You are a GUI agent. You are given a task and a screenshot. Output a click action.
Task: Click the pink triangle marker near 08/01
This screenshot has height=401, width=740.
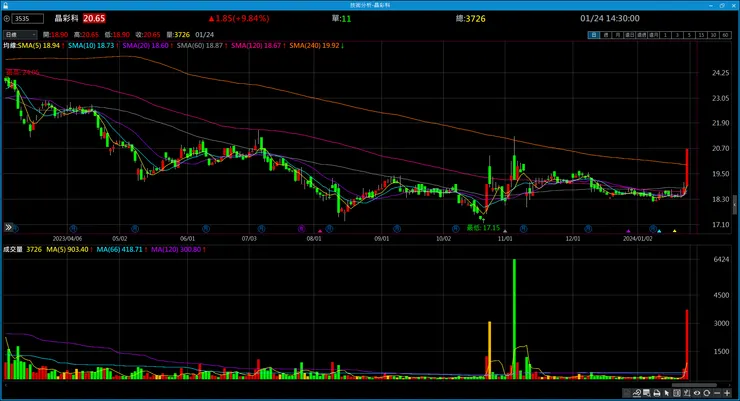point(320,231)
